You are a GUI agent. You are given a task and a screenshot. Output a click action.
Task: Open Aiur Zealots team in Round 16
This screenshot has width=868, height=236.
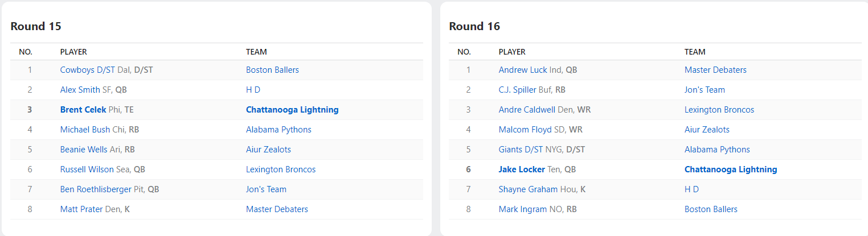[707, 130]
